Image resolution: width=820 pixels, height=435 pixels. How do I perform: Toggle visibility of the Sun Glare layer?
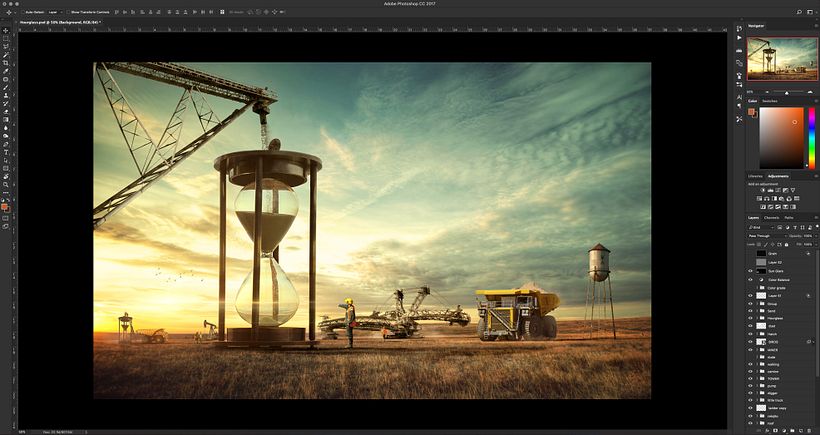click(751, 271)
